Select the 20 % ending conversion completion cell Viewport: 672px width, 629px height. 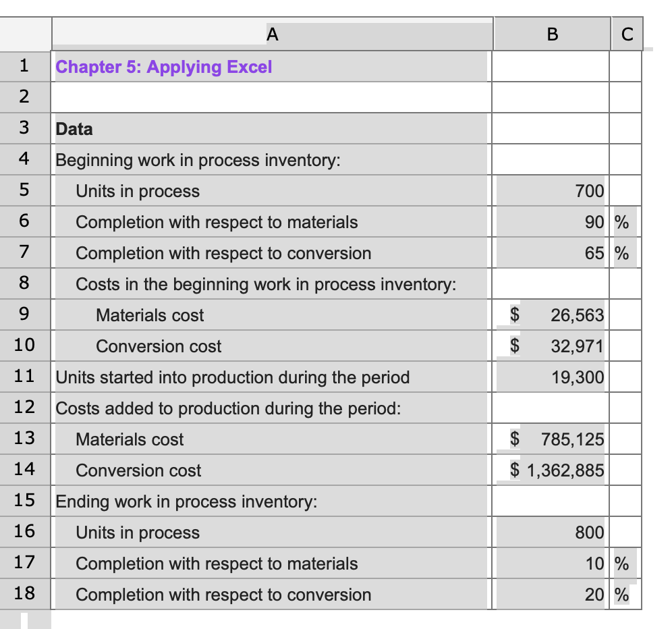pyautogui.click(x=552, y=595)
